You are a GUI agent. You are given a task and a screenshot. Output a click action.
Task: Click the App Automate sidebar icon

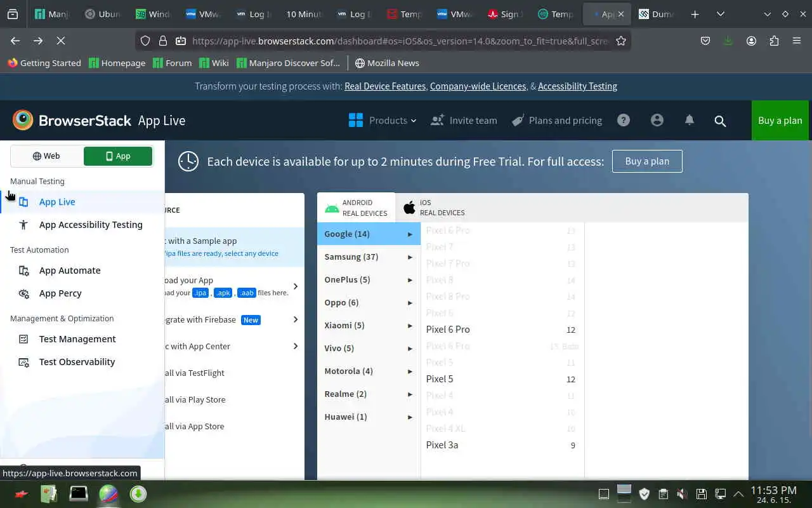pos(23,271)
